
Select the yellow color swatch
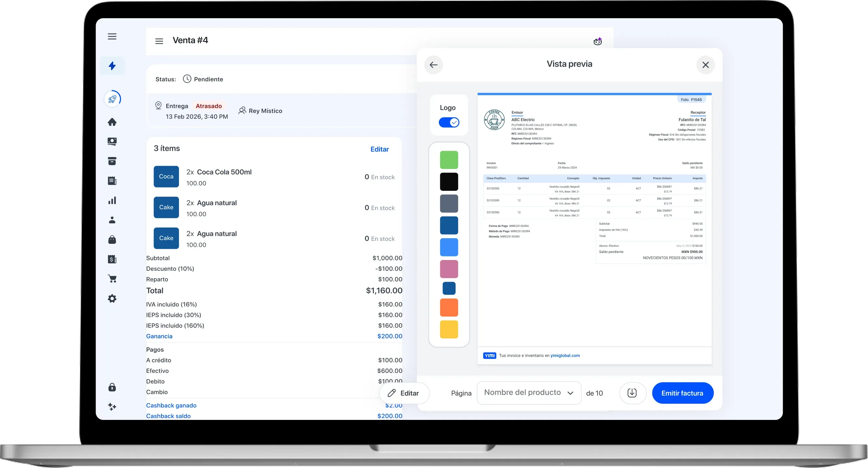point(449,329)
